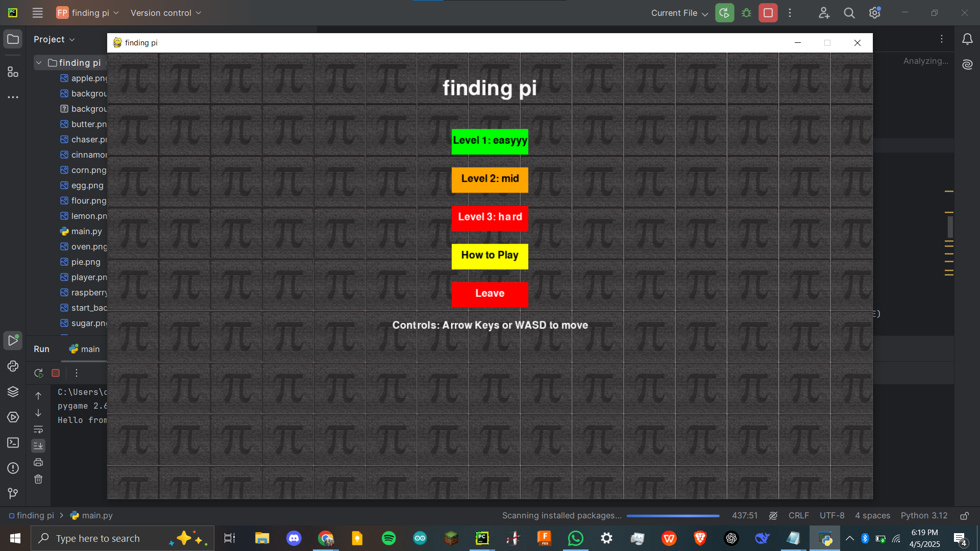
Task: Clear the Run console with trash icon
Action: 38,479
